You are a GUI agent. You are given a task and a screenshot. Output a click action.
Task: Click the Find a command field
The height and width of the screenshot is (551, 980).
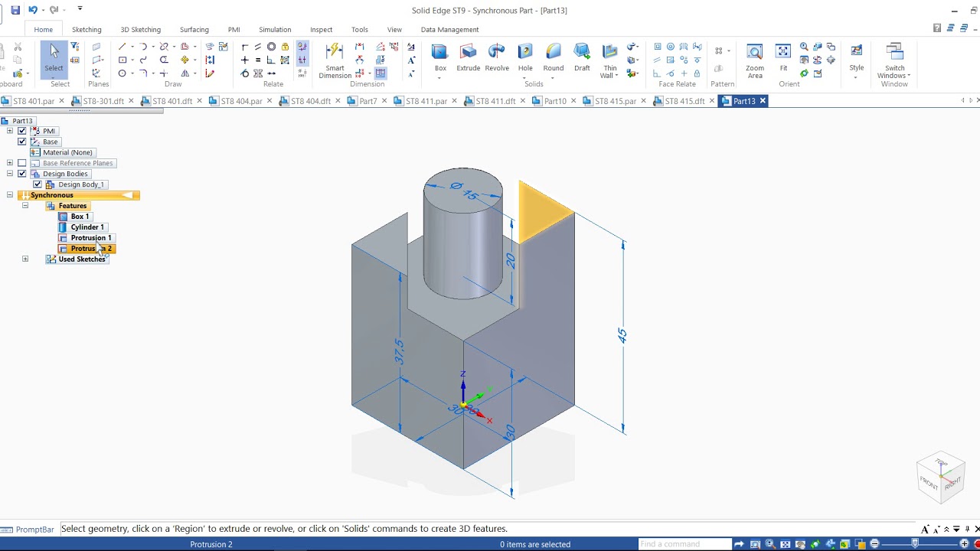click(x=684, y=544)
